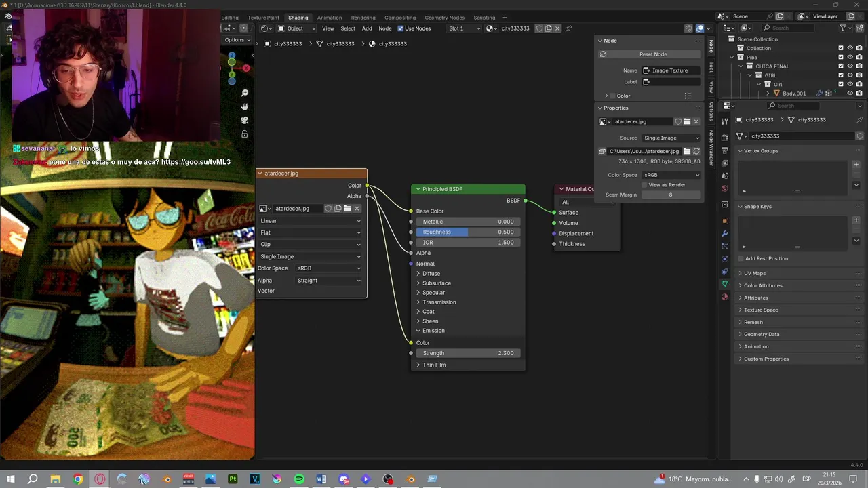
Task: Launch Spotify from the taskbar
Action: coord(299,479)
